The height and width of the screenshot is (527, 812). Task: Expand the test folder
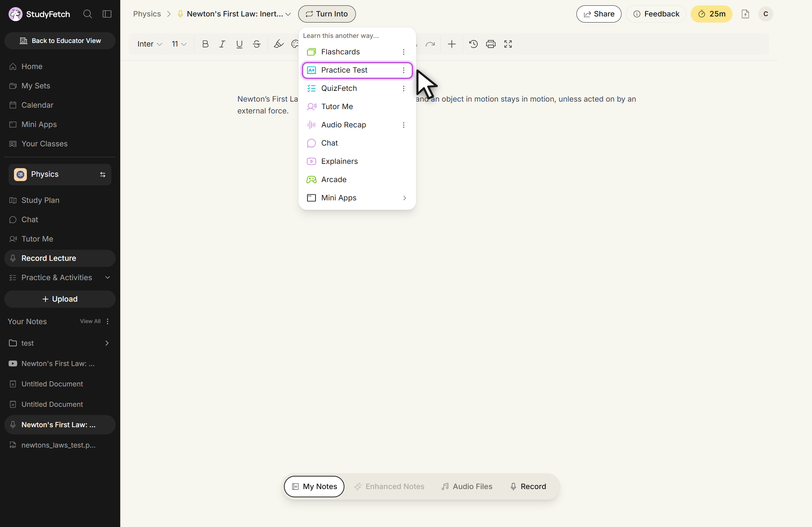(107, 343)
